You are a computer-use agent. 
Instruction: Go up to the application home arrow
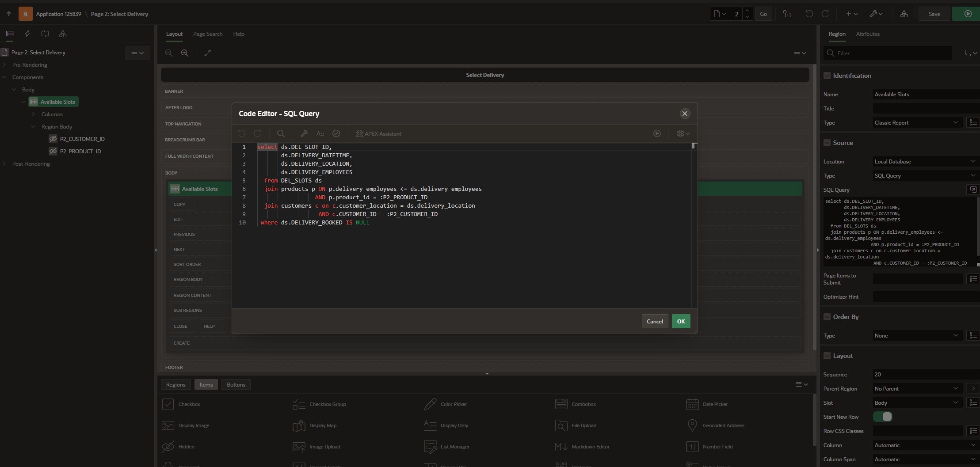(x=8, y=14)
